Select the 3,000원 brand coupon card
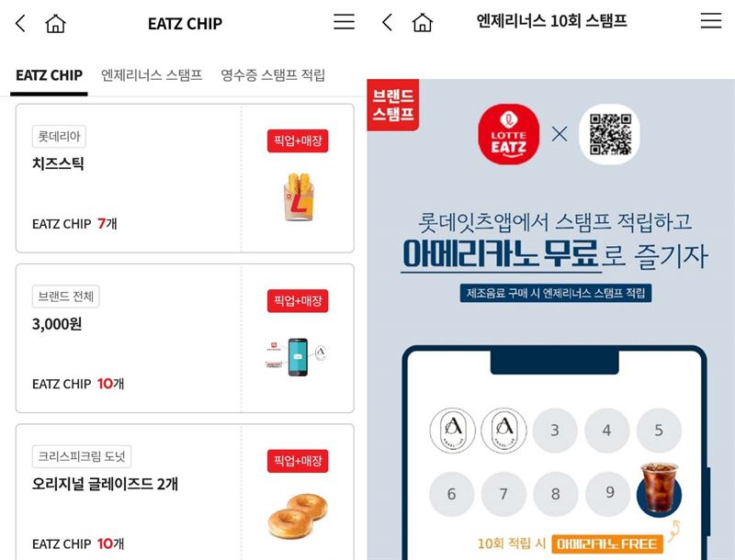This screenshot has height=560, width=735. [x=185, y=338]
